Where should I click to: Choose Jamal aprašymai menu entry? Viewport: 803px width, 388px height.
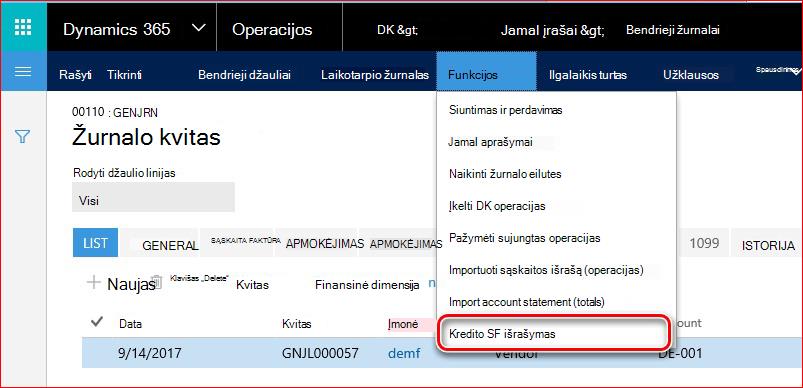(x=491, y=142)
